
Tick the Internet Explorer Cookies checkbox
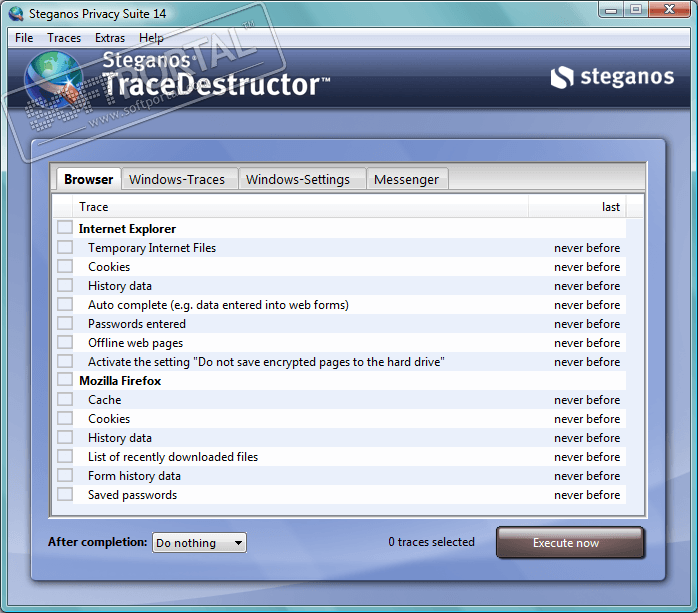click(x=65, y=266)
